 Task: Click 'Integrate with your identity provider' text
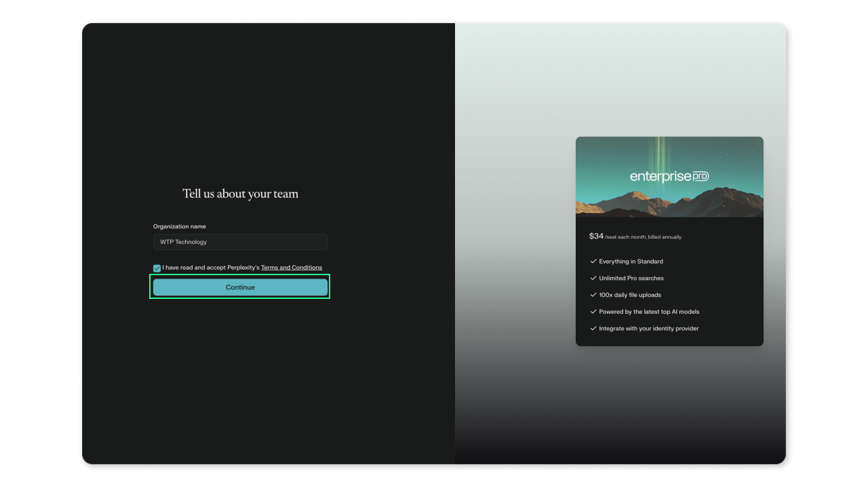point(649,329)
